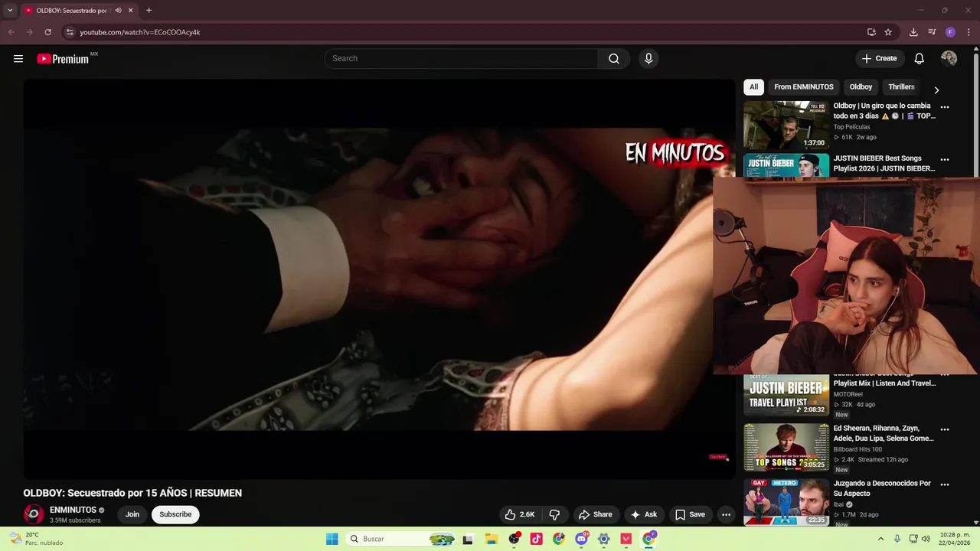This screenshot has height=551, width=980.
Task: Open OBS Studio from the taskbar
Action: tap(514, 539)
